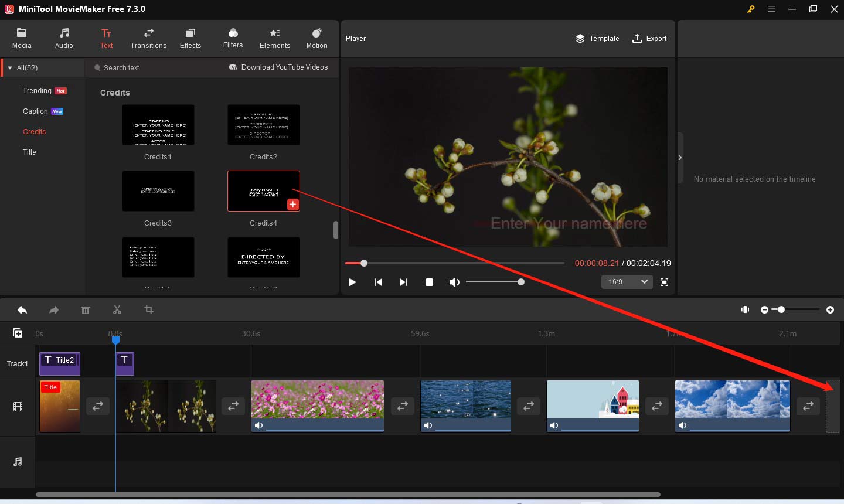Open the Motion tab

(x=316, y=39)
